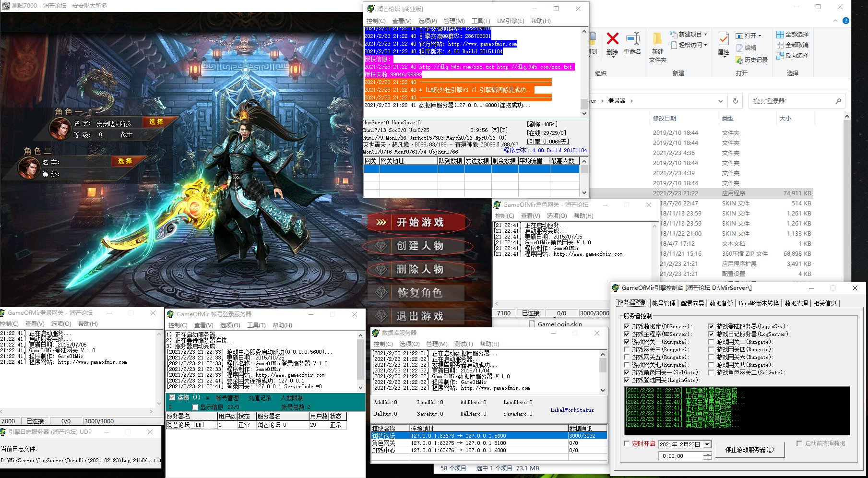This screenshot has height=478, width=868.
Task: Click the Properties checkmark icon in Explorer
Action: 724,38
